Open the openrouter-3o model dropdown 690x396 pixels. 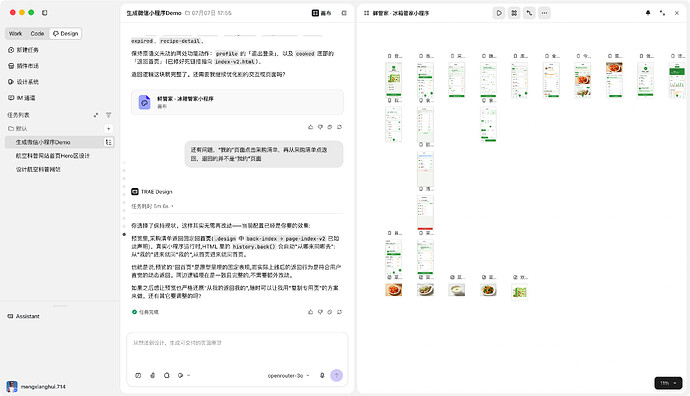tap(289, 376)
